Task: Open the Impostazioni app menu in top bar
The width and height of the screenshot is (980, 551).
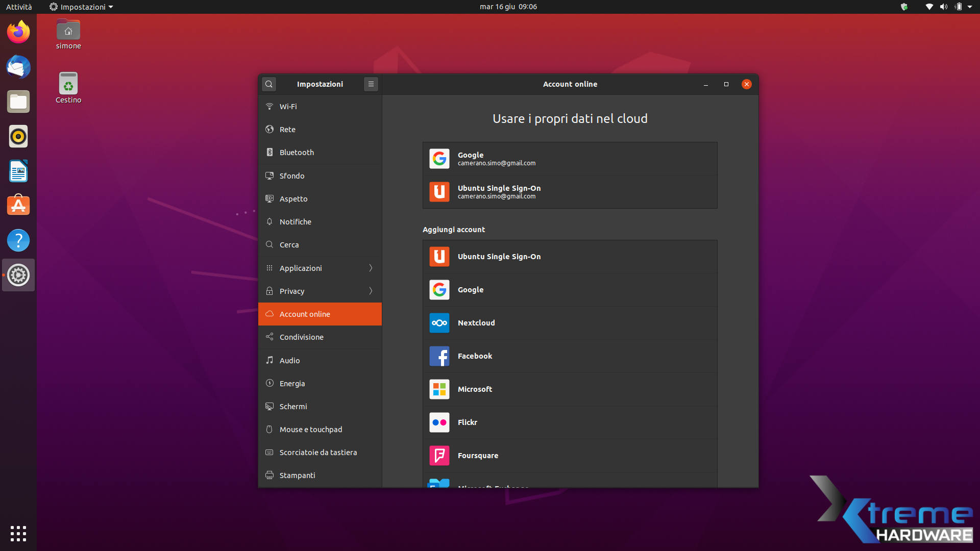Action: point(82,7)
